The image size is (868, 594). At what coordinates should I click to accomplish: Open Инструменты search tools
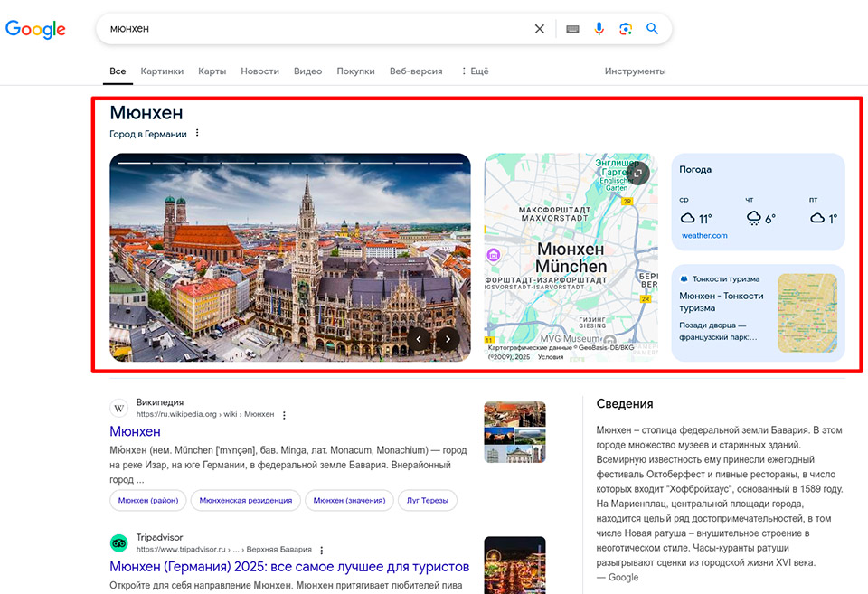pos(635,71)
